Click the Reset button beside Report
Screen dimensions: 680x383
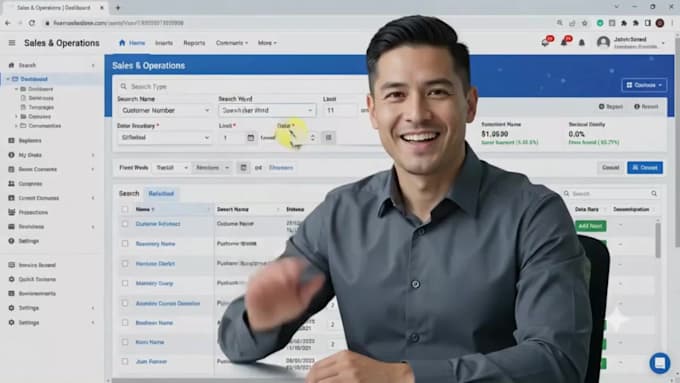(646, 106)
